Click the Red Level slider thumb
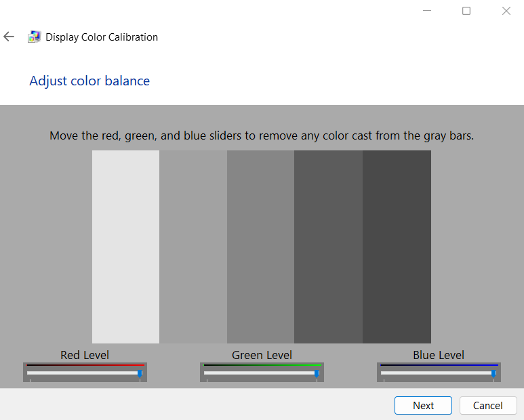 coord(140,373)
